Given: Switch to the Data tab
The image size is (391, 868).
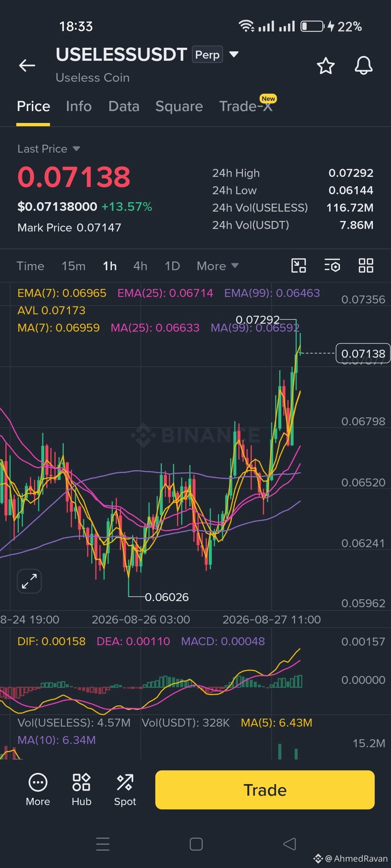Looking at the screenshot, I should 124,106.
